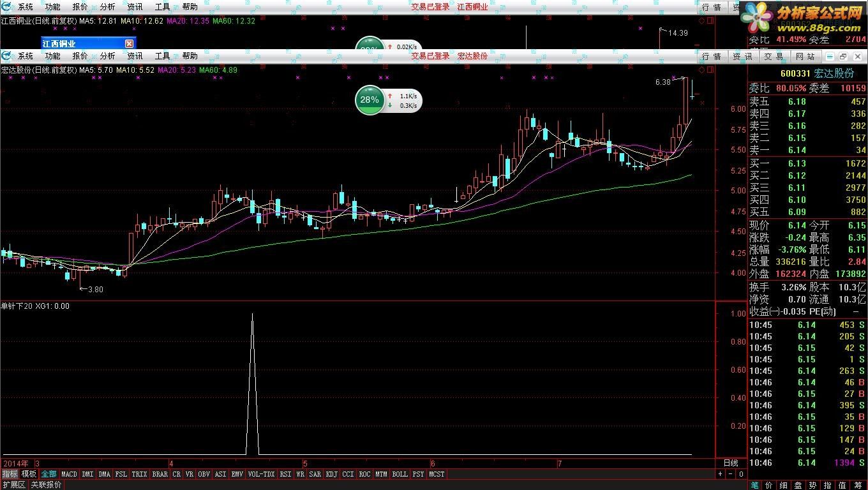Click the 宏达股份 window app logo icon
The image size is (868, 490).
click(6, 56)
